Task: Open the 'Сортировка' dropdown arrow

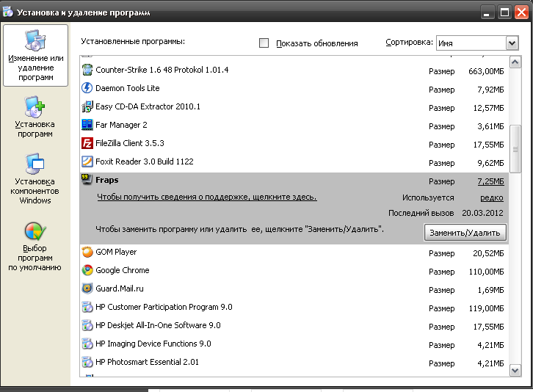Action: [512, 43]
